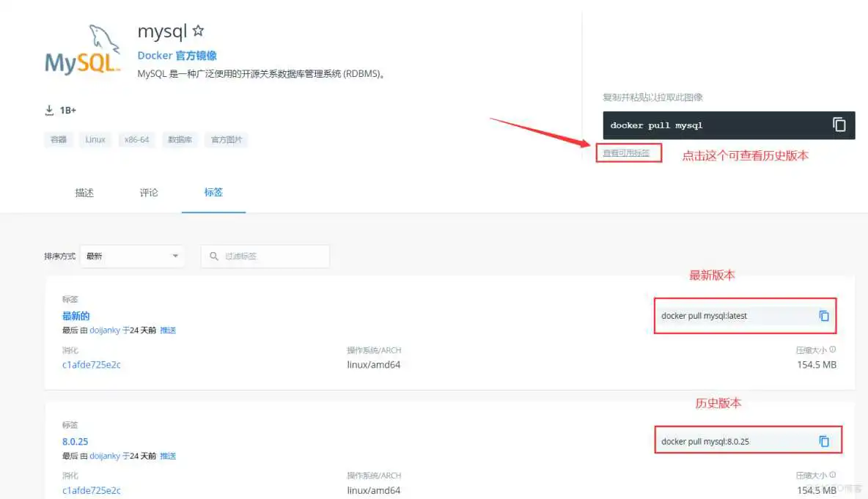This screenshot has height=499, width=868.
Task: Open the Docker 官方镜像 link
Action: pyautogui.click(x=176, y=55)
